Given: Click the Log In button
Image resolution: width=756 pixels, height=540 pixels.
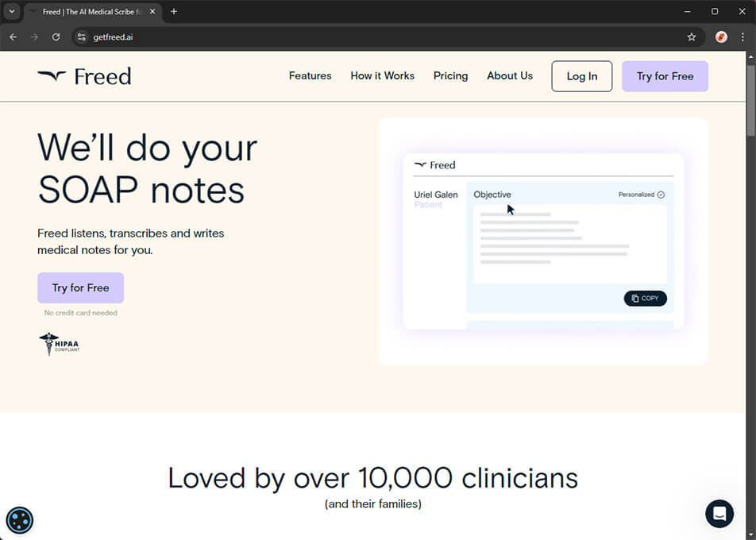Looking at the screenshot, I should [x=582, y=76].
